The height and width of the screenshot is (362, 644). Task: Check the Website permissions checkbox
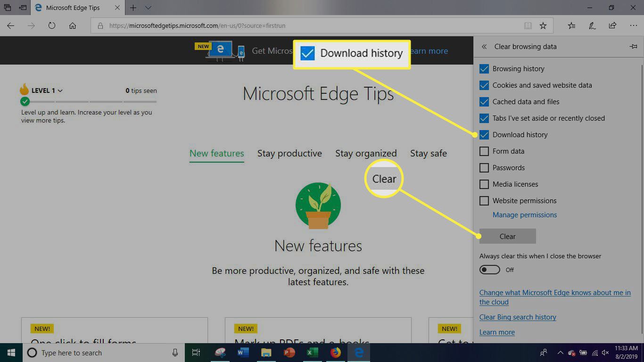[x=484, y=201]
